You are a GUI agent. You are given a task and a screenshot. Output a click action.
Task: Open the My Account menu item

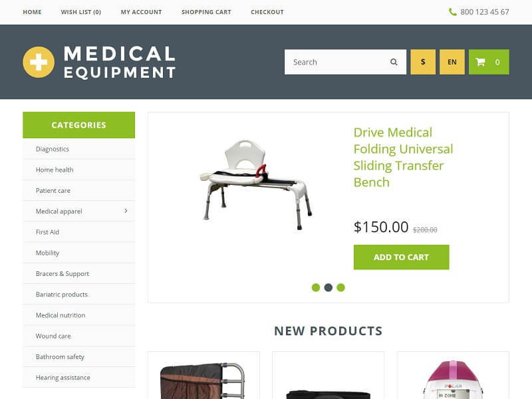pos(141,12)
